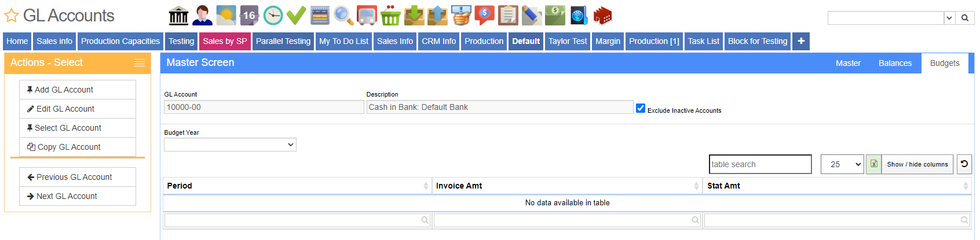Click the GL Account field
The height and width of the screenshot is (240, 980).
click(264, 107)
